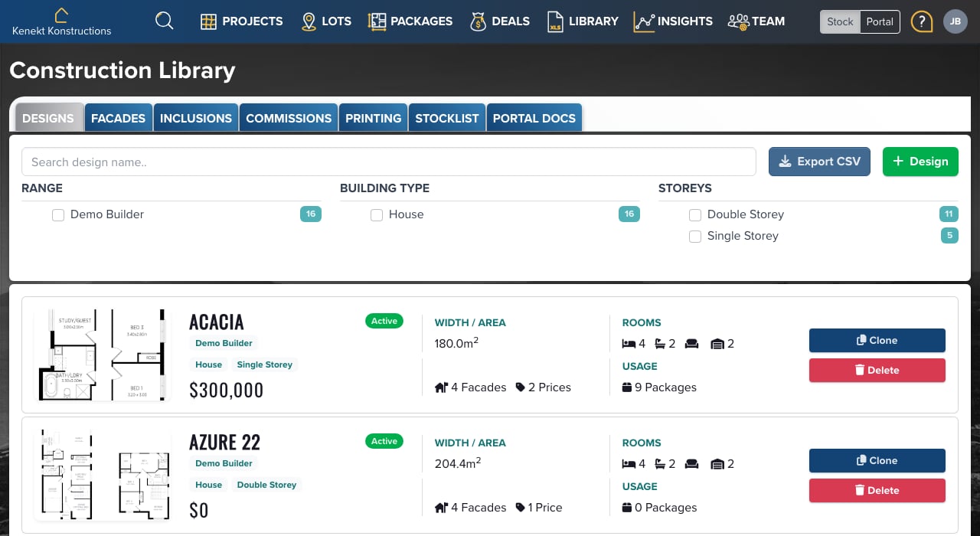This screenshot has width=980, height=536.
Task: Click the facades house icon for Azure 22
Action: [x=441, y=508]
